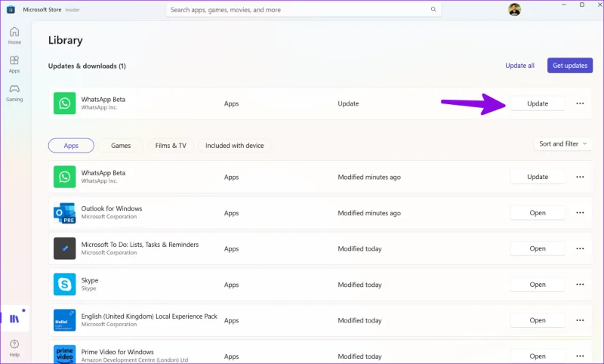Open Prime Video for Windows
The height and width of the screenshot is (364, 604).
point(538,356)
